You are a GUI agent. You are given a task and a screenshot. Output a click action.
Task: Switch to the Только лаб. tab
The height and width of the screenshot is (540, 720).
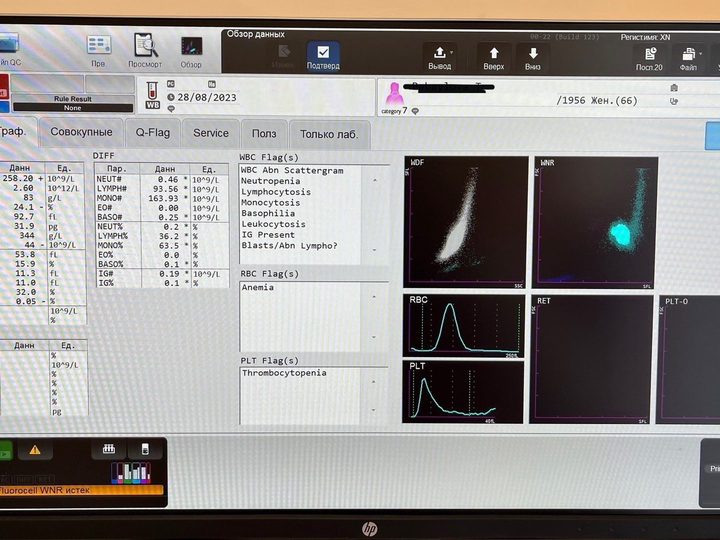pos(329,134)
